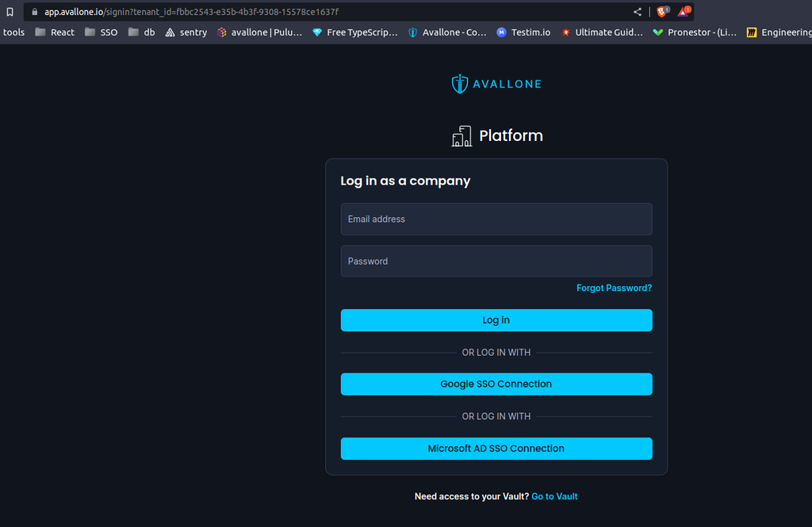The width and height of the screenshot is (812, 527).
Task: Click the Forgot Password? link
Action: click(615, 288)
